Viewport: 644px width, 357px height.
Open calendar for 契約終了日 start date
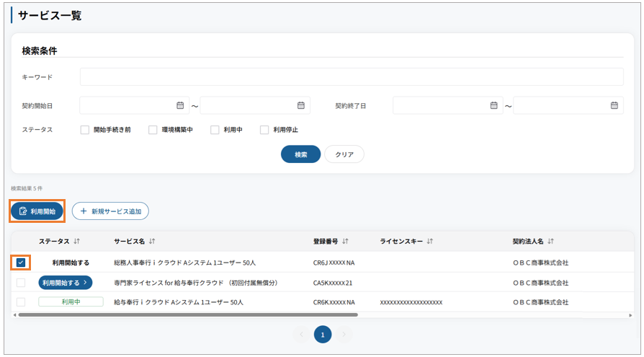493,106
